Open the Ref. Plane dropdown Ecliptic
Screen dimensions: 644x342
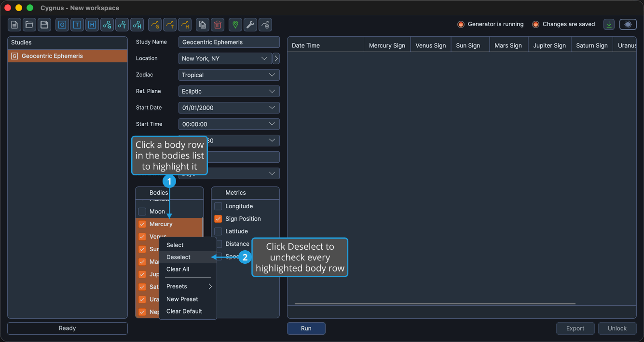click(229, 91)
